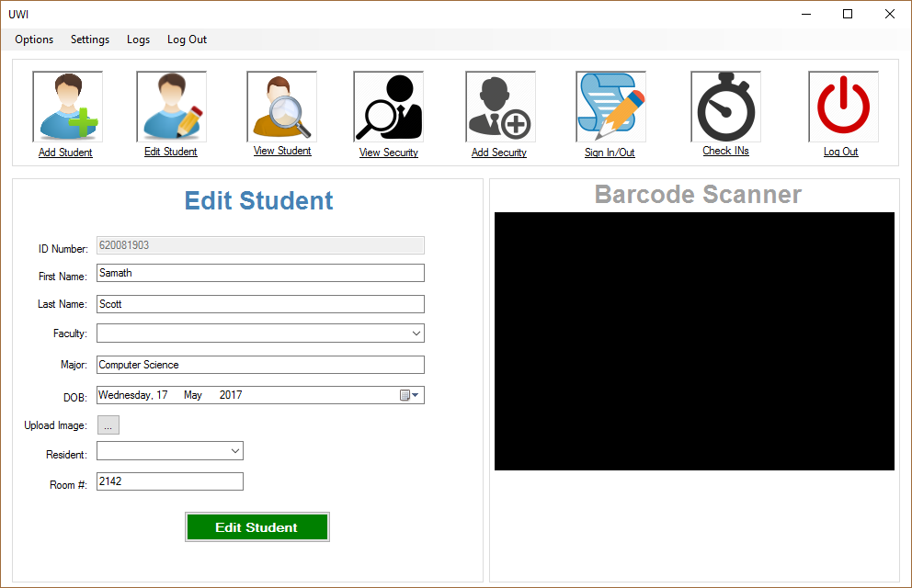This screenshot has width=912, height=588.
Task: Click the Check INs stopwatch icon
Action: (x=726, y=107)
